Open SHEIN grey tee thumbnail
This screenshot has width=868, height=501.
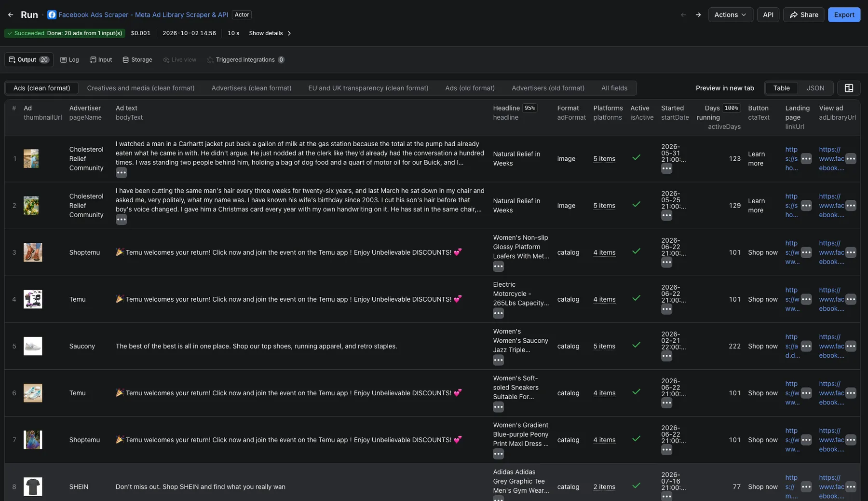pos(33,487)
